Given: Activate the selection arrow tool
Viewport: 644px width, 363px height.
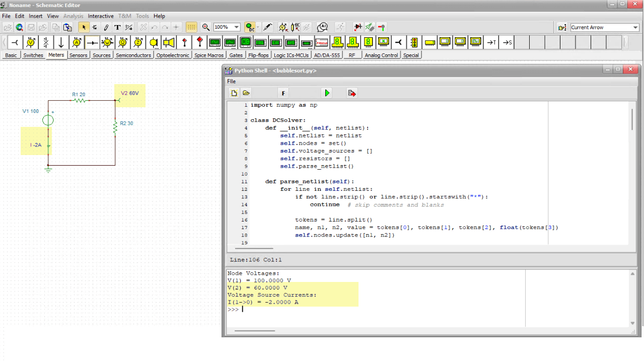Looking at the screenshot, I should pyautogui.click(x=84, y=27).
